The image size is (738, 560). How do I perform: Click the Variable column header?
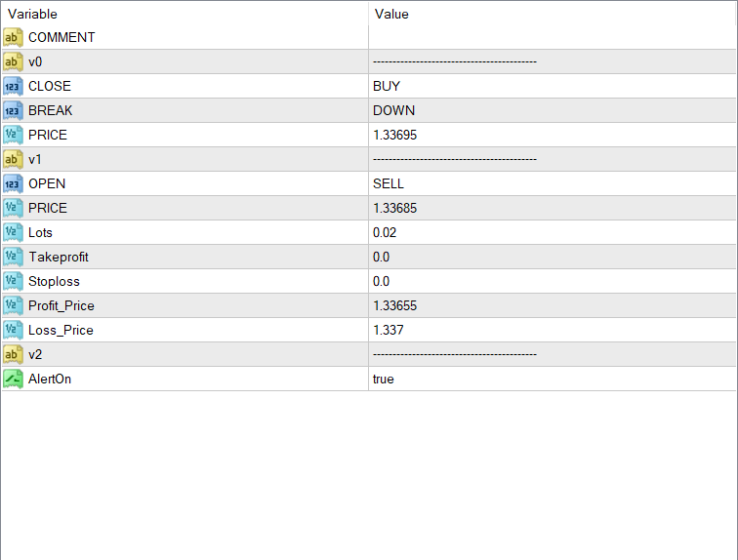(33, 14)
